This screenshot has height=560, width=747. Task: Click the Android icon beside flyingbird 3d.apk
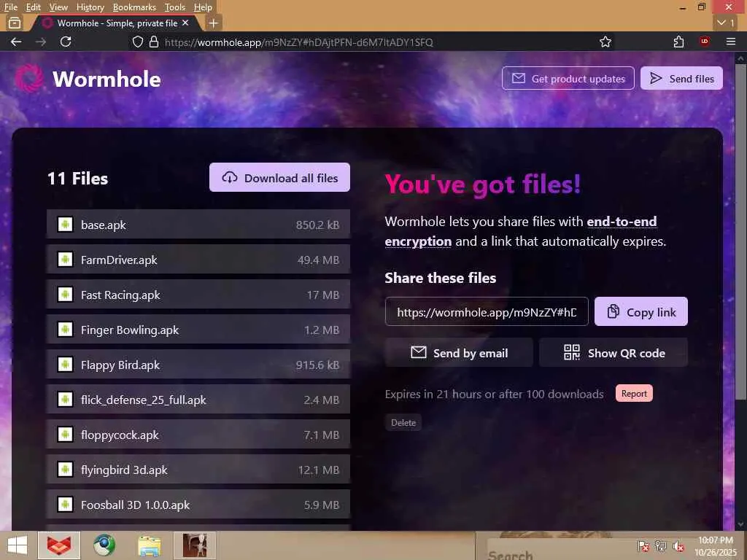(x=65, y=469)
